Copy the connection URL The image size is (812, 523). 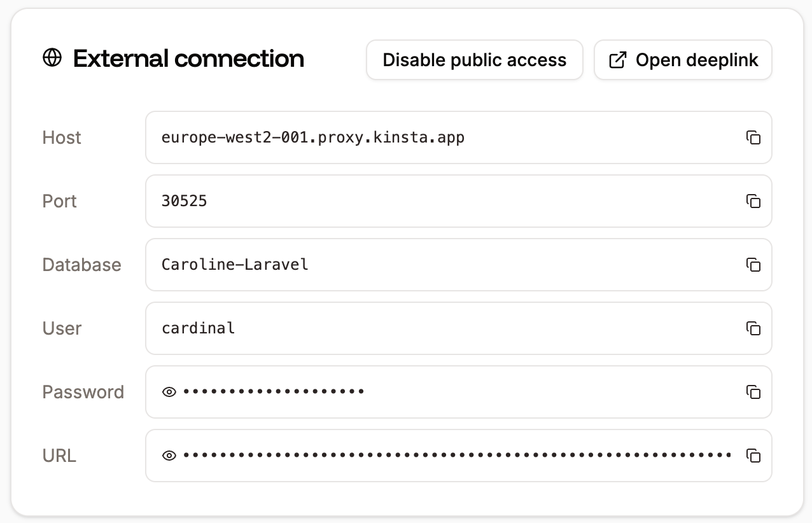tap(753, 456)
